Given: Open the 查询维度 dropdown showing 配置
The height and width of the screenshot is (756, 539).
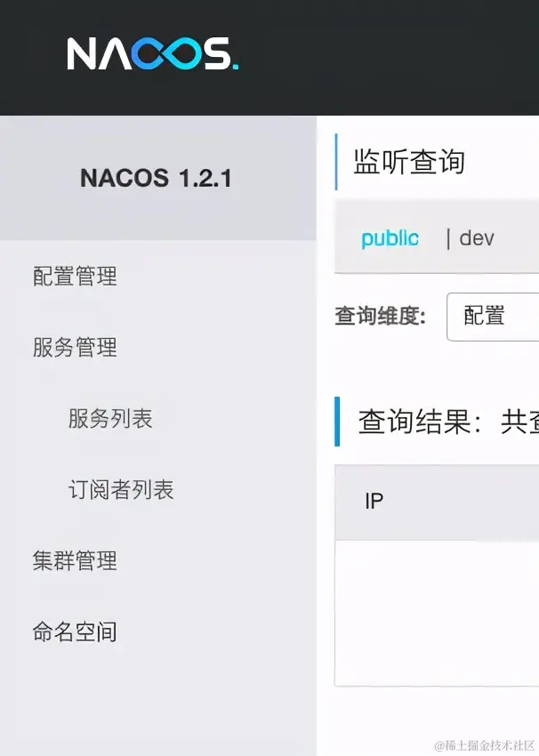Looking at the screenshot, I should pos(493,317).
